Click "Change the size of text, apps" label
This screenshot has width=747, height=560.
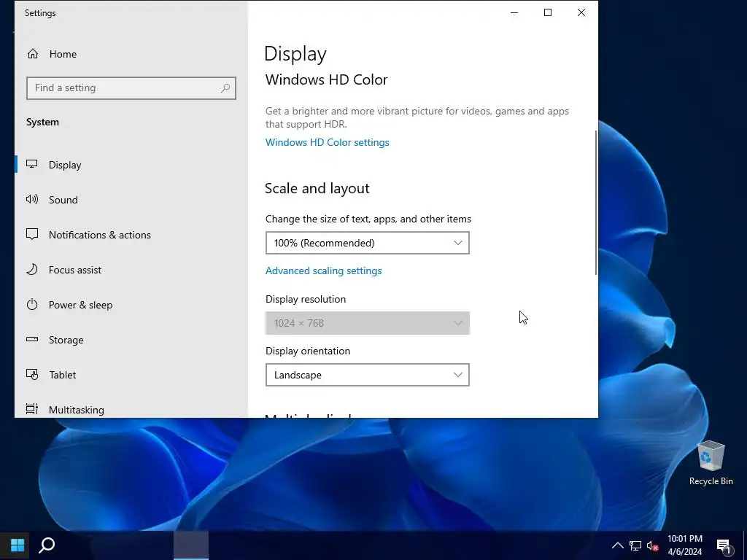[x=368, y=219]
